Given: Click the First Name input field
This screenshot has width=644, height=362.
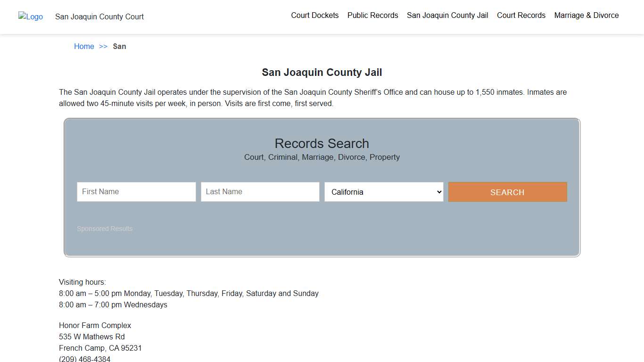Looking at the screenshot, I should coord(136,191).
